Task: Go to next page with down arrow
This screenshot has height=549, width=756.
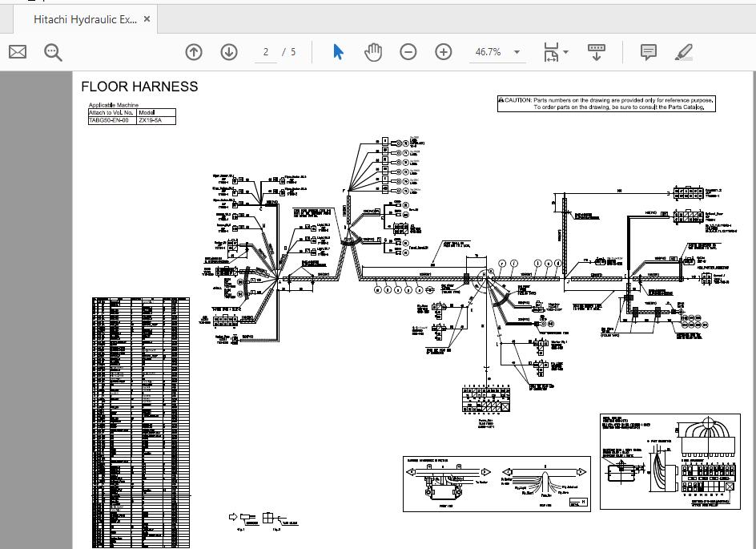Action: [x=229, y=52]
